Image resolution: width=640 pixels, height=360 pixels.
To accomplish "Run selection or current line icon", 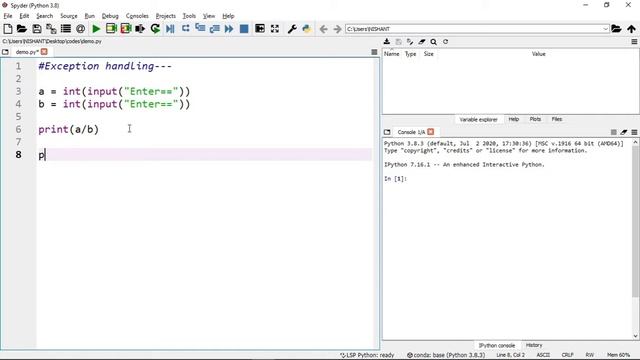I will (140, 29).
